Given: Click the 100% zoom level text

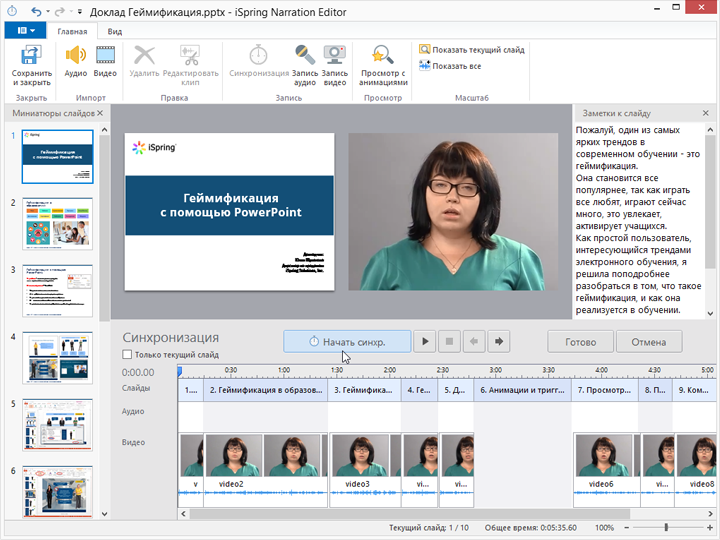Looking at the screenshot, I should [604, 528].
